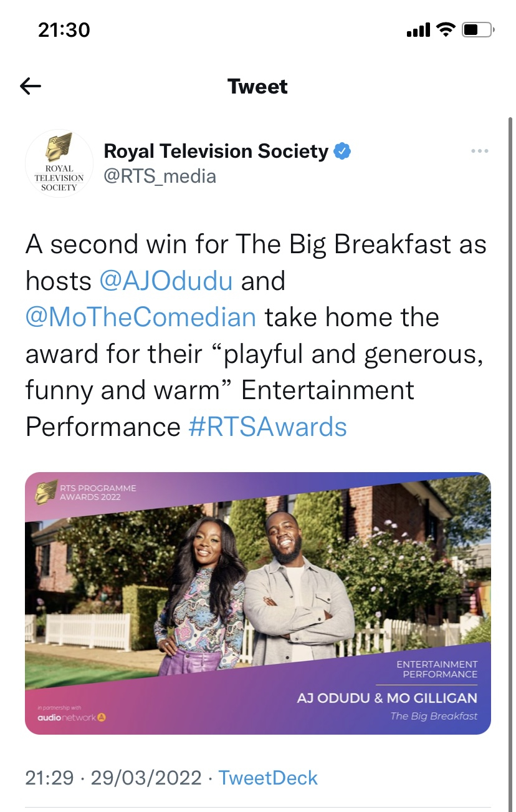Tap the 21:29 · 29/03/2022 timestamp
Image resolution: width=516 pixels, height=812 pixels.
pos(113,778)
